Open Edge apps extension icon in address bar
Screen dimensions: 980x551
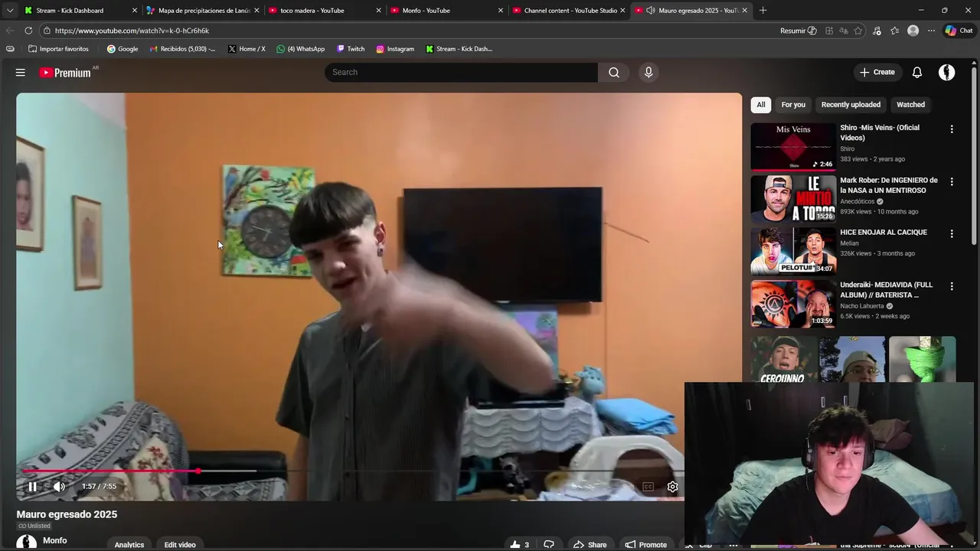pos(829,31)
